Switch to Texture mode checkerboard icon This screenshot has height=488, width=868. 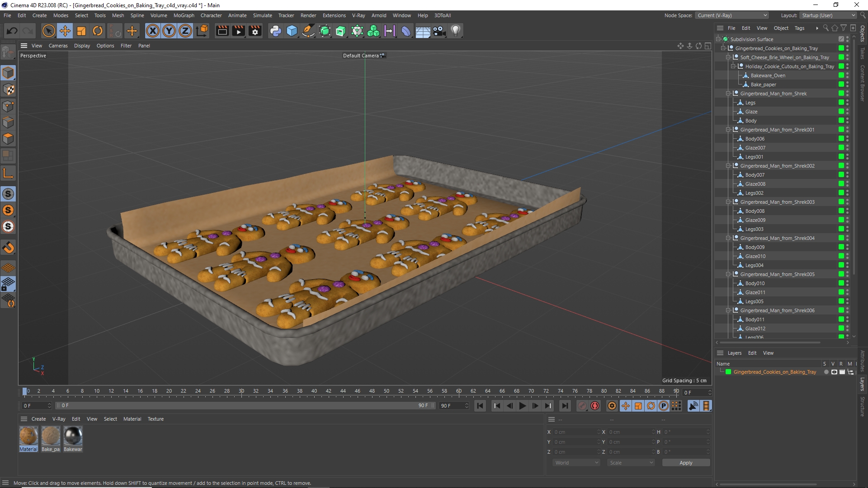click(x=8, y=89)
